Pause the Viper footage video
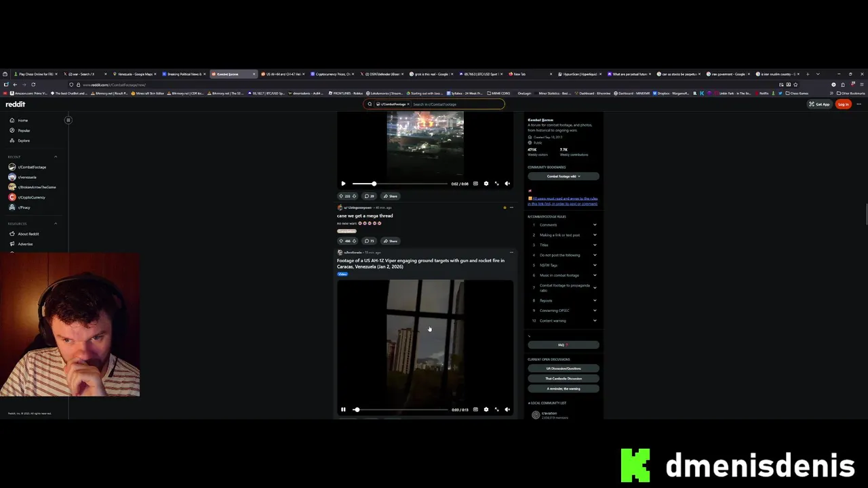This screenshot has width=868, height=488. [343, 409]
